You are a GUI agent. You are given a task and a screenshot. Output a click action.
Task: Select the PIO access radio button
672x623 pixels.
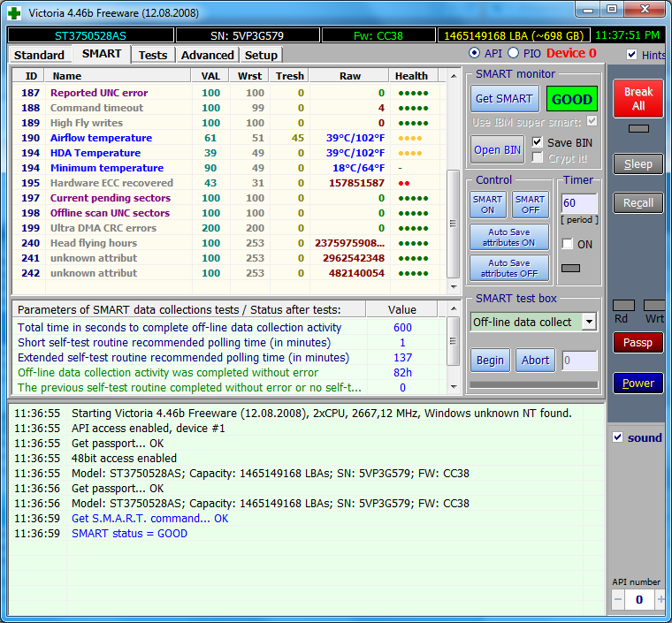point(513,53)
